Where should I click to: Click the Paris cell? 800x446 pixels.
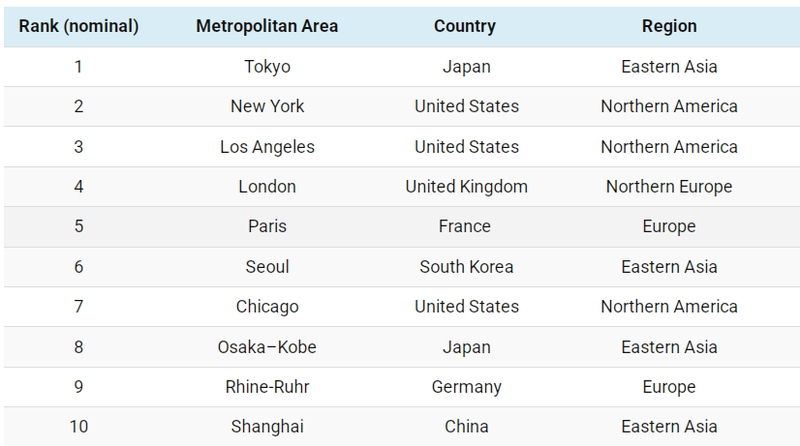[x=267, y=227]
